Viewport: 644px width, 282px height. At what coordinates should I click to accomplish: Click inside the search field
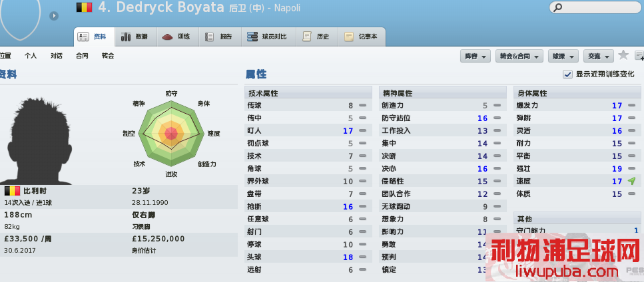595,7
